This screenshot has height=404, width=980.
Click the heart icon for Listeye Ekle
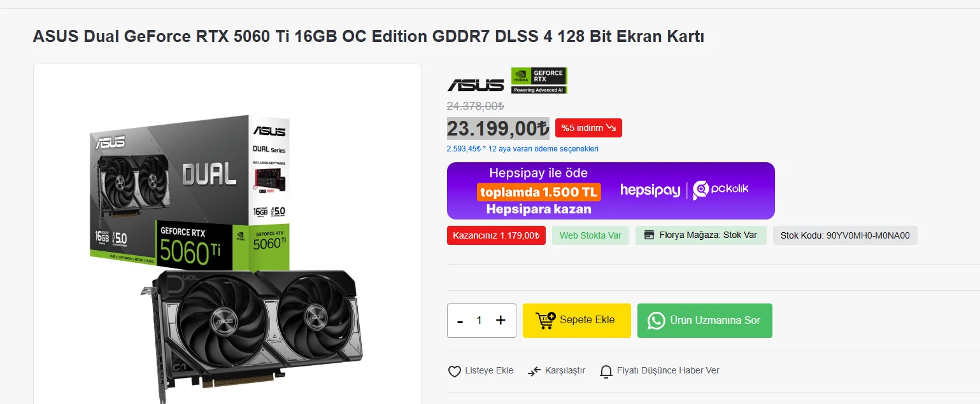point(454,372)
